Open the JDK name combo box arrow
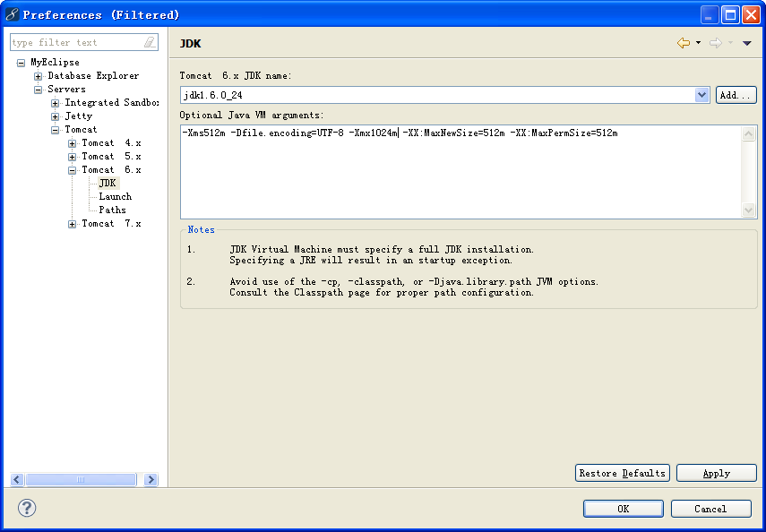Screen dimensions: 766x532 (x=702, y=95)
